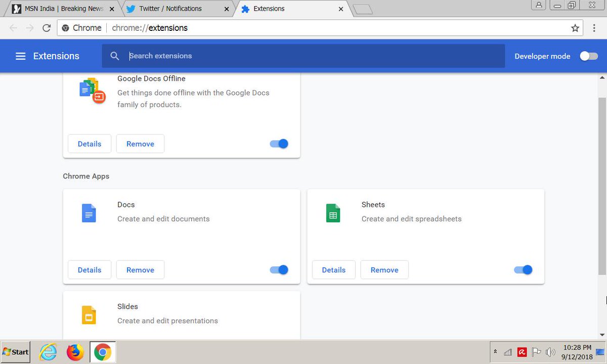Click the green Sheets app icon

pos(333,213)
